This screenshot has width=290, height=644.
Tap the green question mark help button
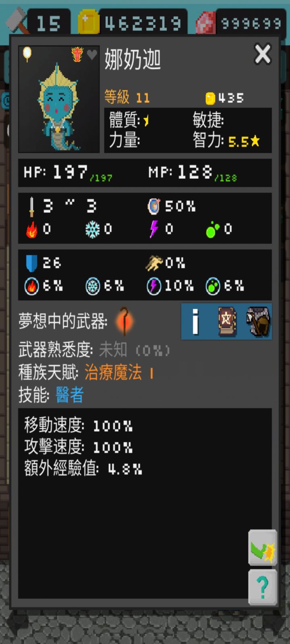(x=262, y=587)
